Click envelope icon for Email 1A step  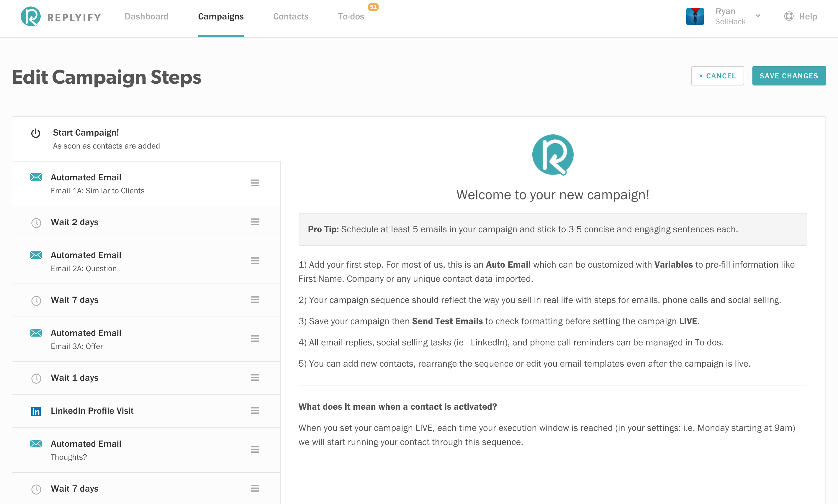pos(36,177)
